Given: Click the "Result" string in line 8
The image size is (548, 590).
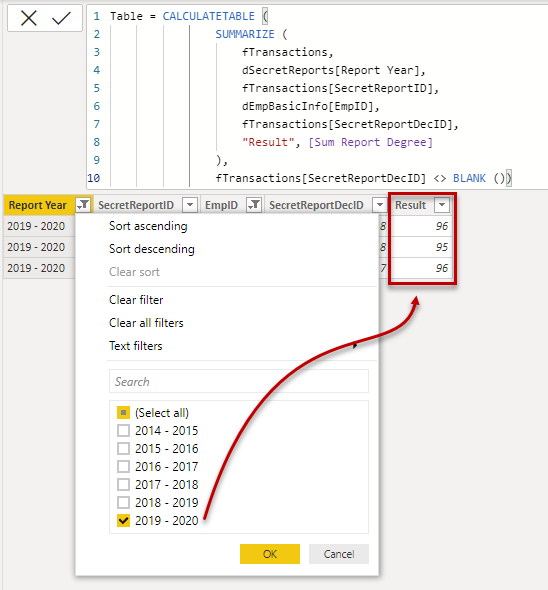Looking at the screenshot, I should 268,142.
